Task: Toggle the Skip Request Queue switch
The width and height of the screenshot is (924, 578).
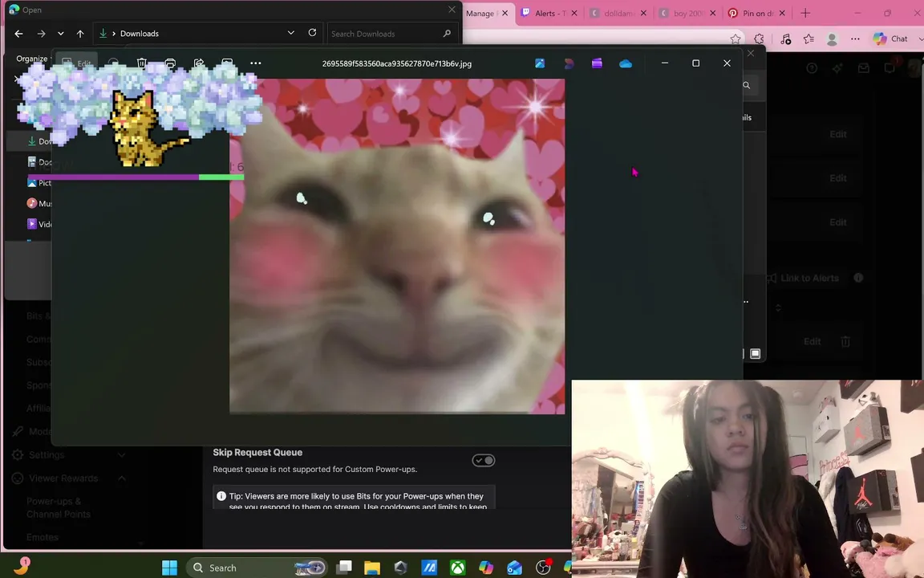Action: click(x=483, y=460)
